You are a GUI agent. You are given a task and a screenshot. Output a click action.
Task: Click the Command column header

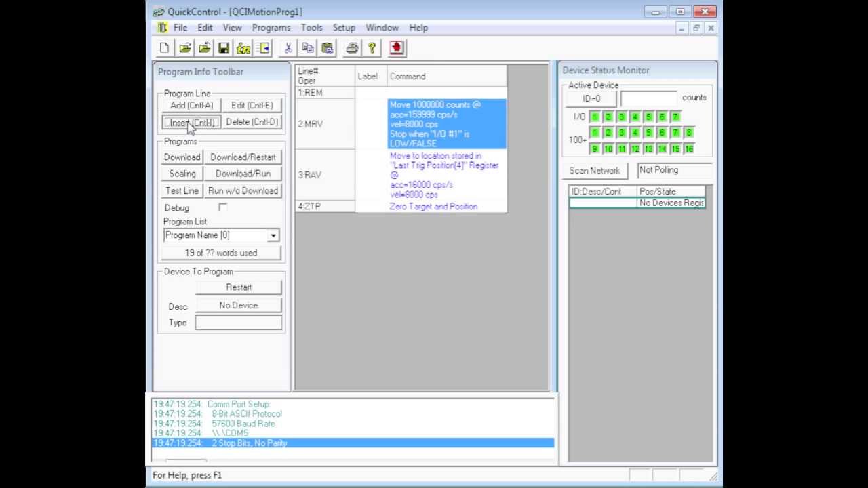(x=447, y=76)
